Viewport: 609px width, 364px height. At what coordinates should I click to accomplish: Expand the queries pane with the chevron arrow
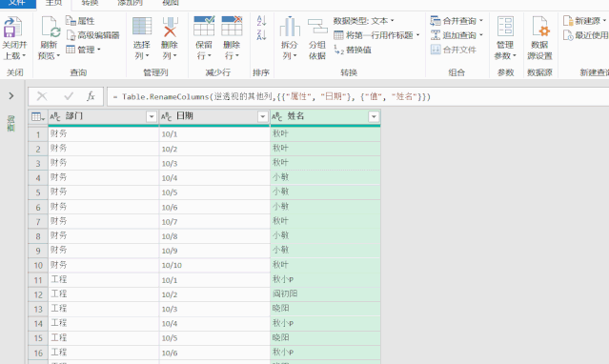[x=11, y=96]
